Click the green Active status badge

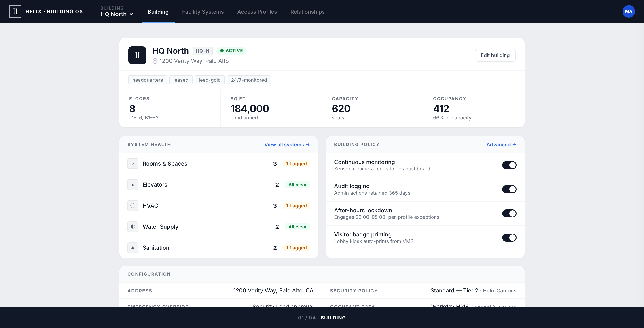click(231, 51)
